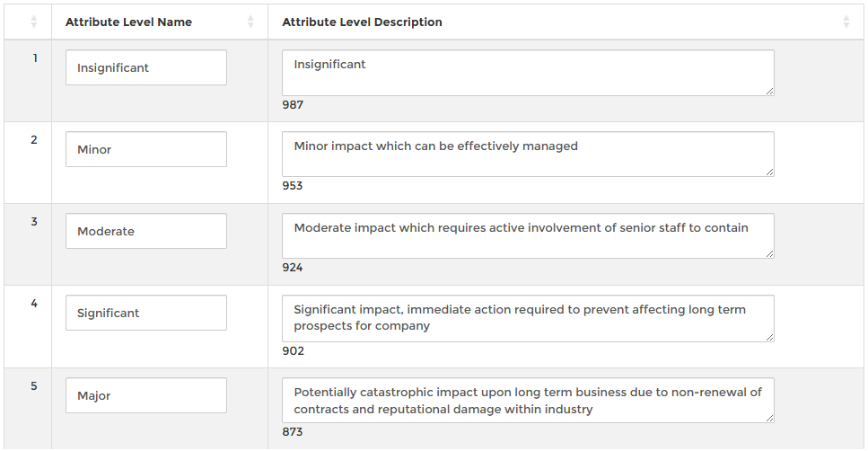Click the Attribute Level Description sort arrows

coord(846,22)
